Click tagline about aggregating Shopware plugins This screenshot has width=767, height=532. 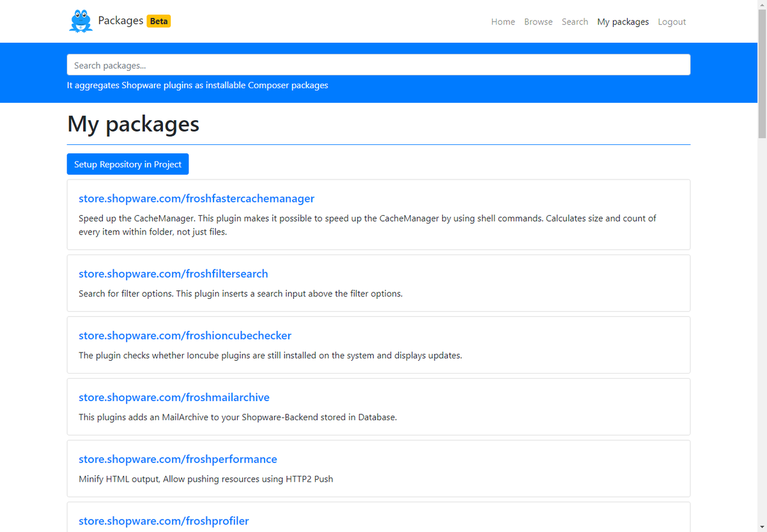(198, 85)
